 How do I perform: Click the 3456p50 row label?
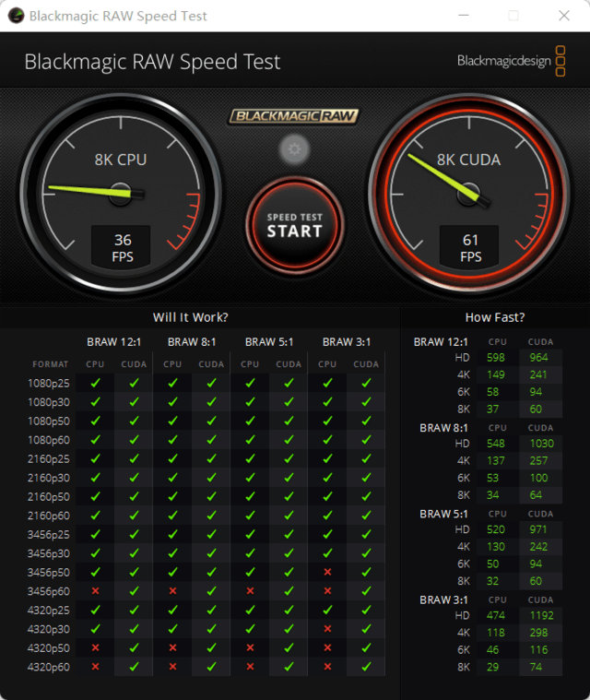[x=49, y=573]
